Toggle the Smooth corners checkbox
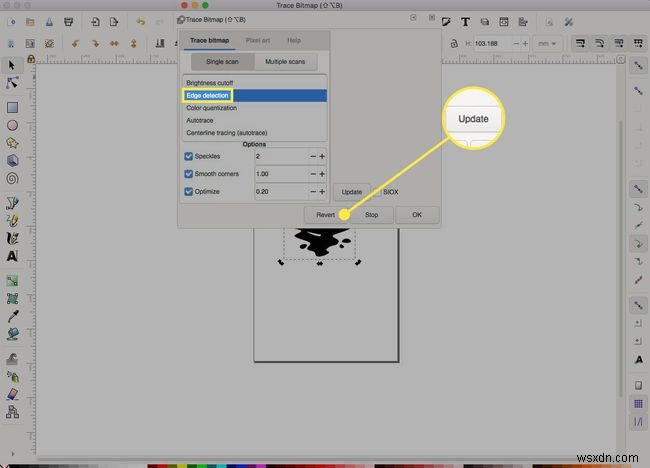Screen dimensions: 650x468 click(189, 174)
